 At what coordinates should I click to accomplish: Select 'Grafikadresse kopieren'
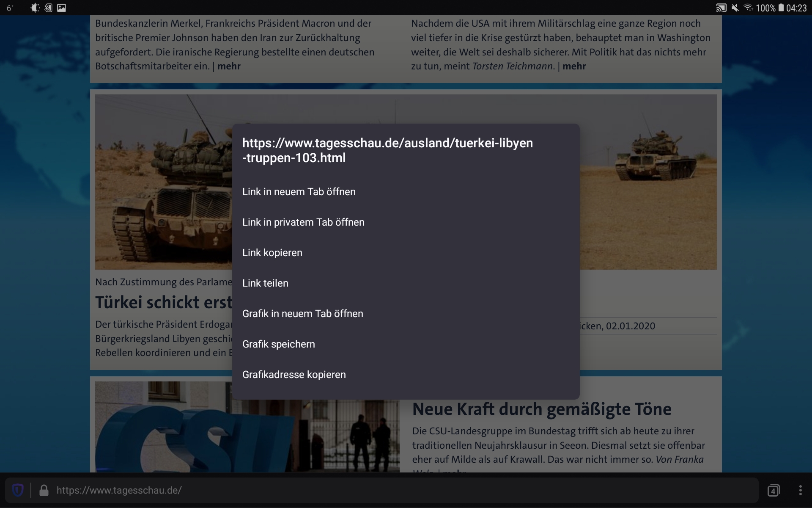(294, 375)
